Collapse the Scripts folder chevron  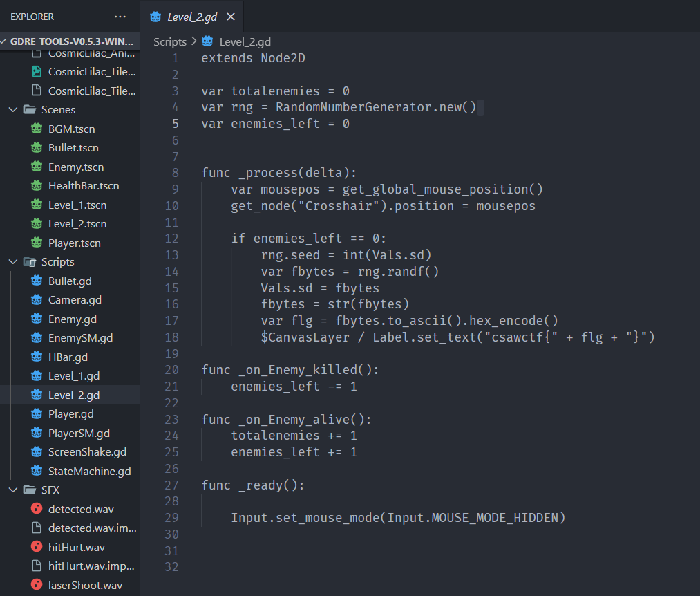pos(13,262)
